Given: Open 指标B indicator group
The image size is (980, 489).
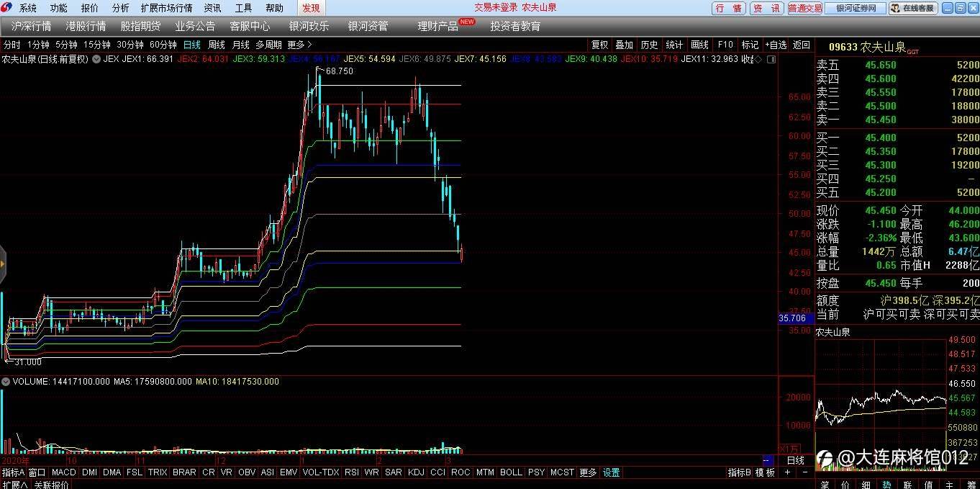Looking at the screenshot, I should click(739, 472).
